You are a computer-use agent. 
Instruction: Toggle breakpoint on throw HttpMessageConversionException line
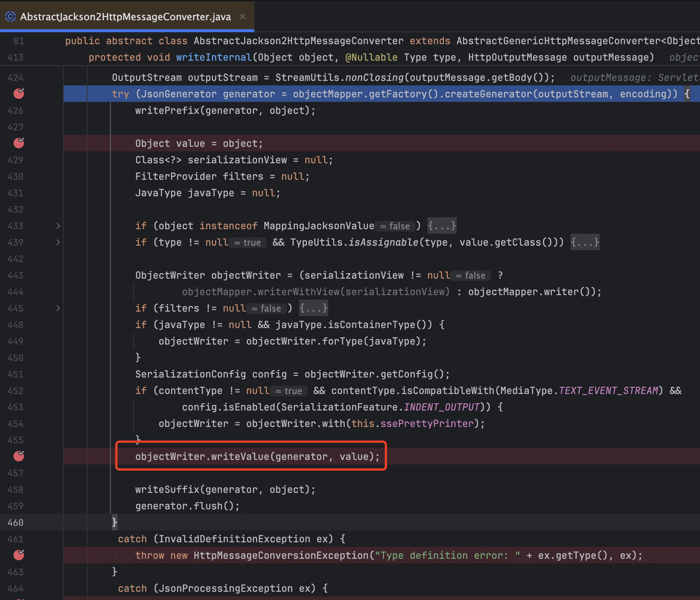point(19,555)
